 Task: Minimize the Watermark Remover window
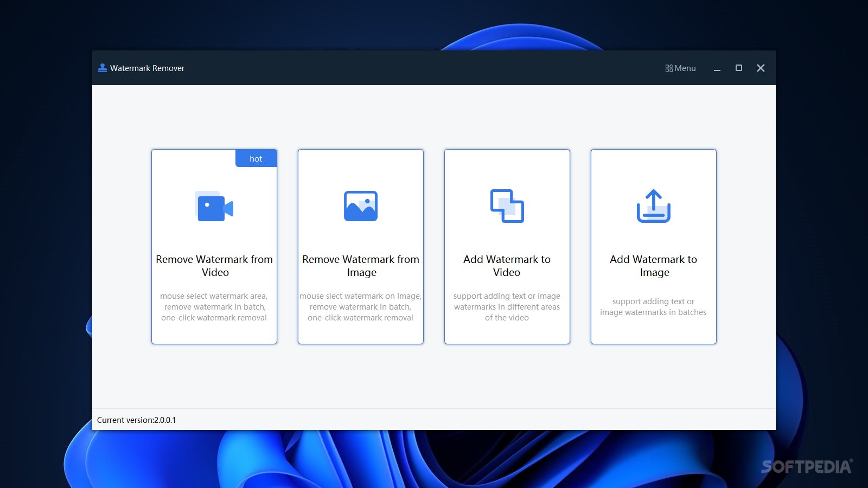click(x=717, y=68)
